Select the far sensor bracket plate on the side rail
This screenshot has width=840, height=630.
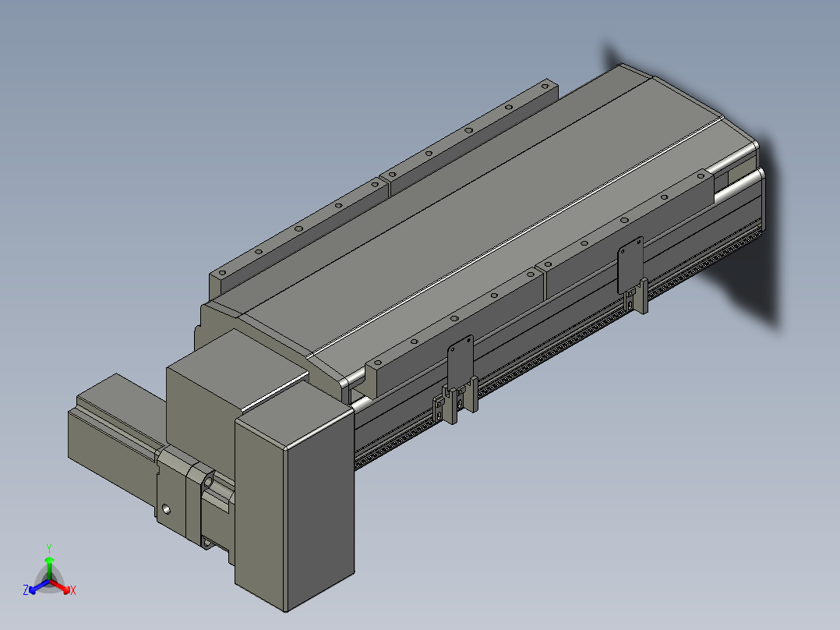[x=630, y=264]
